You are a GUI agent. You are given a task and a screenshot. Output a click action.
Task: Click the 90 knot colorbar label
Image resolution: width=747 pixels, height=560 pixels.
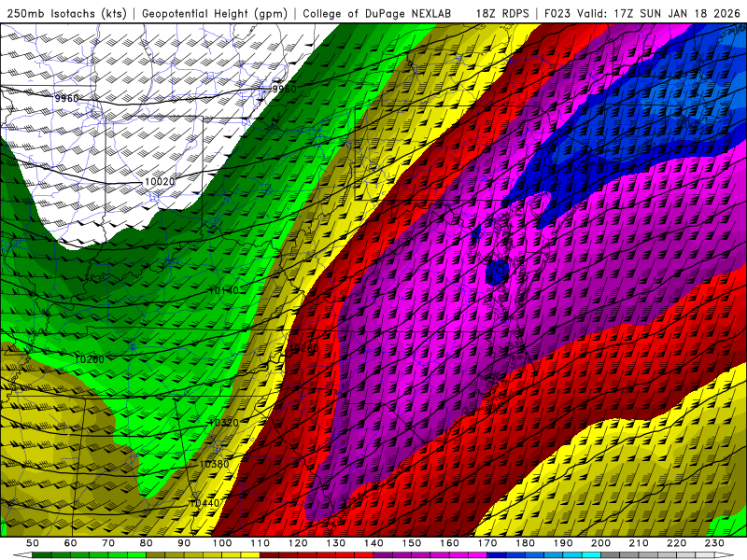pos(184,543)
